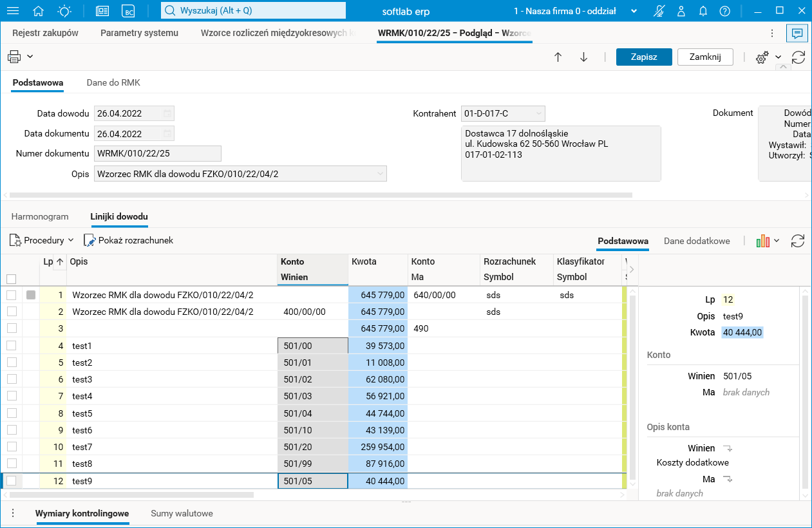Screen dimensions: 812x528
Task: Open the bar chart icon in lines toolbar
Action: click(x=763, y=241)
